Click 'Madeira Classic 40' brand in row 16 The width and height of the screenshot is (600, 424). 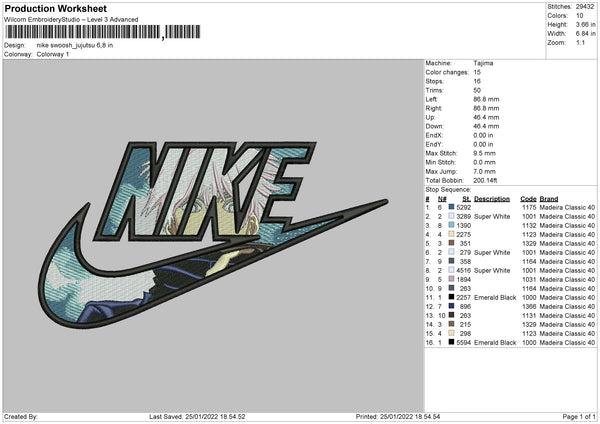click(567, 342)
